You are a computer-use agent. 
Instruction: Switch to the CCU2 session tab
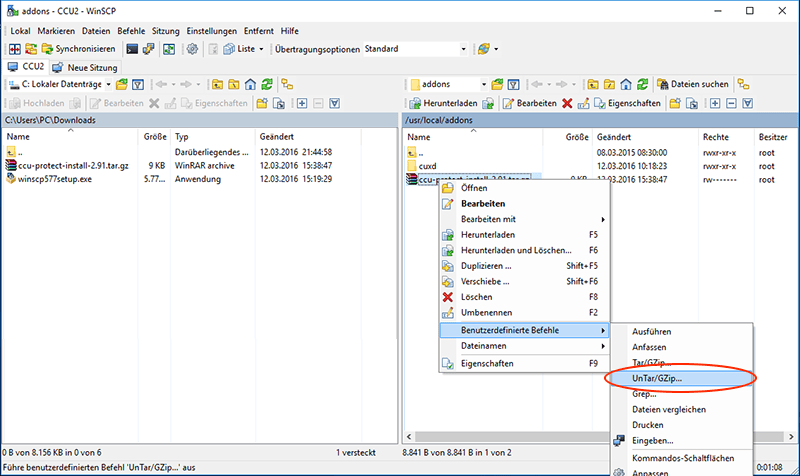coord(26,67)
